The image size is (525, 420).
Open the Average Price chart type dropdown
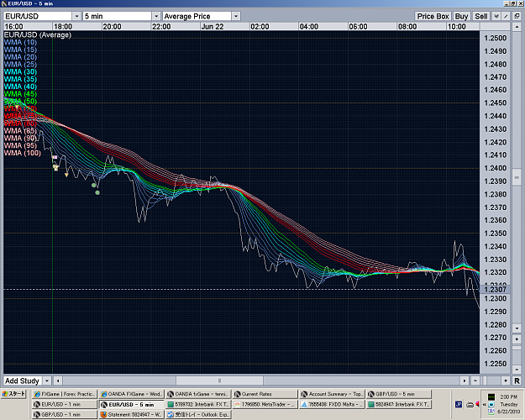point(202,16)
